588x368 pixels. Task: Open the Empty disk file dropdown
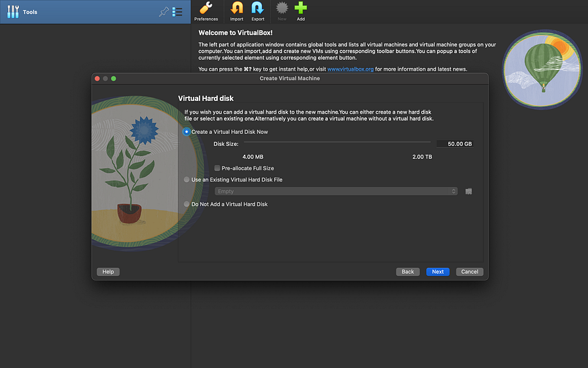pyautogui.click(x=336, y=192)
